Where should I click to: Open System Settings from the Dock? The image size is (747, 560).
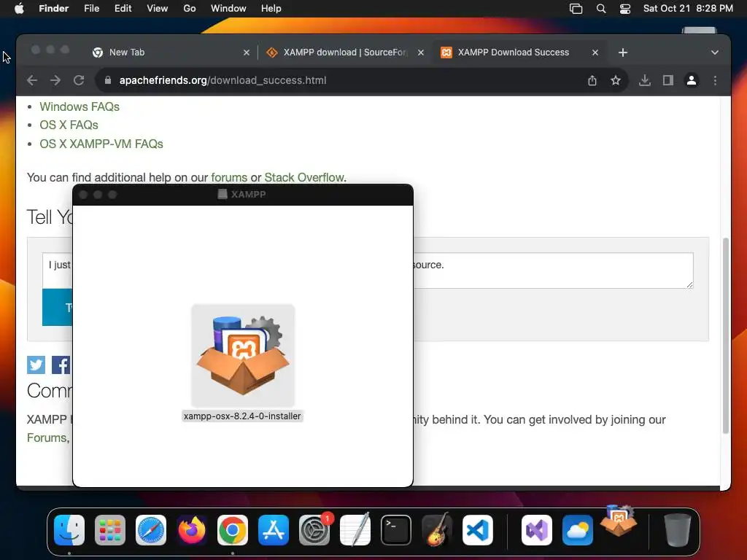[314, 530]
